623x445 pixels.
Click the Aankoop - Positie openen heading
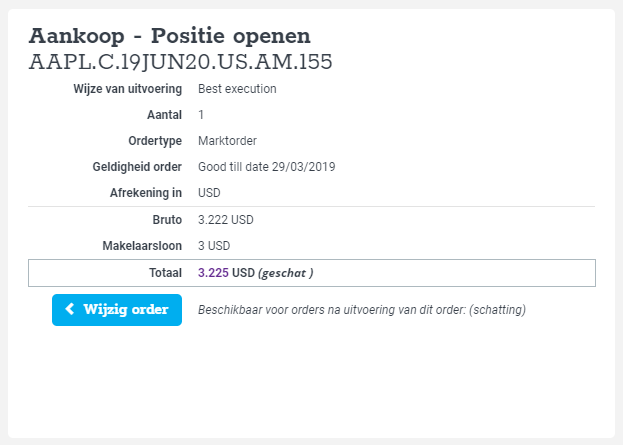[170, 36]
